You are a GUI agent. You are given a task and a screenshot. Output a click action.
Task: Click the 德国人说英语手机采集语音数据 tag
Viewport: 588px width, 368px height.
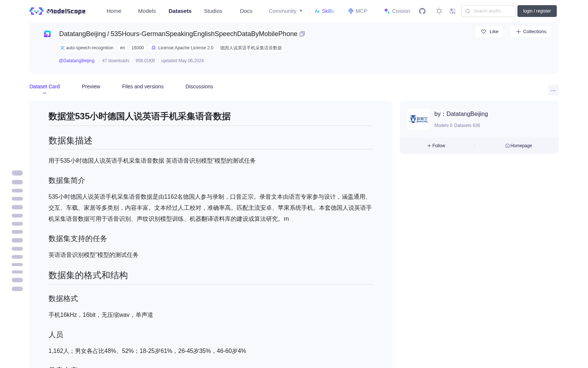click(251, 48)
